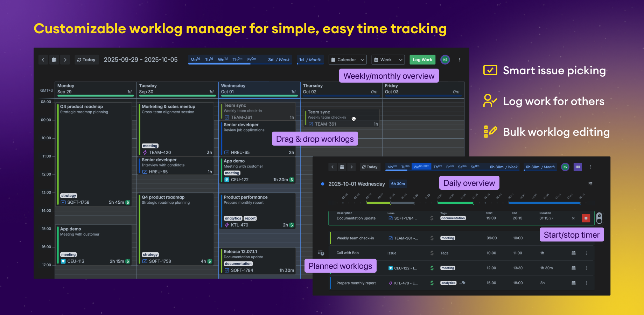Image resolution: width=644 pixels, height=315 pixels.
Task: Open planned worklogs icon left of Call with Bob
Action: 321,253
